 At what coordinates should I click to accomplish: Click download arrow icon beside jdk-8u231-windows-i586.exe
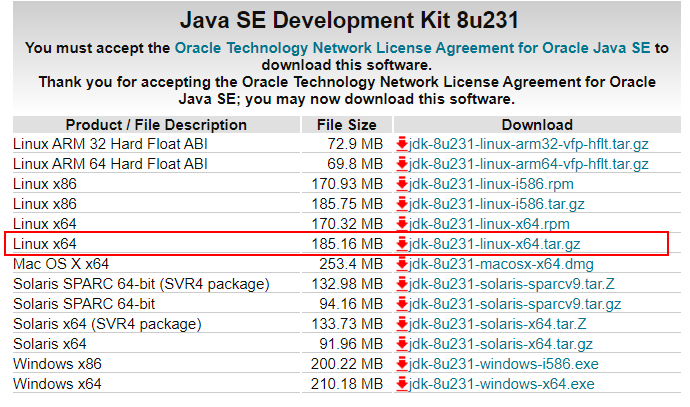coord(402,364)
